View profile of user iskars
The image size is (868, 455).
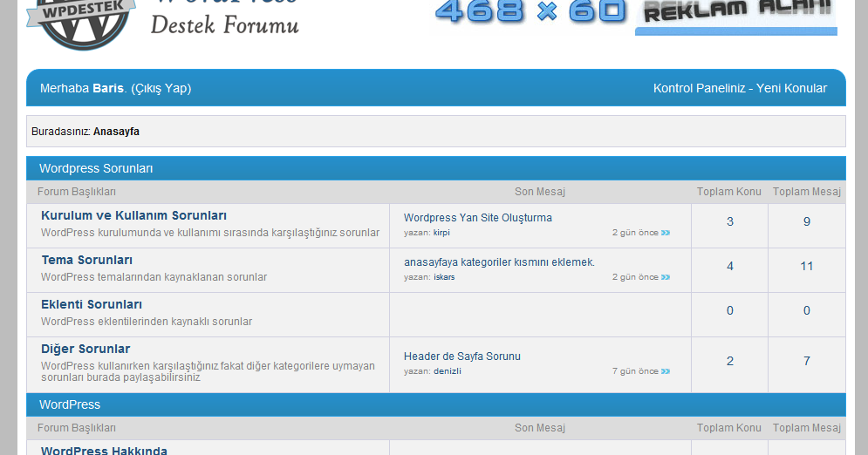click(x=444, y=277)
